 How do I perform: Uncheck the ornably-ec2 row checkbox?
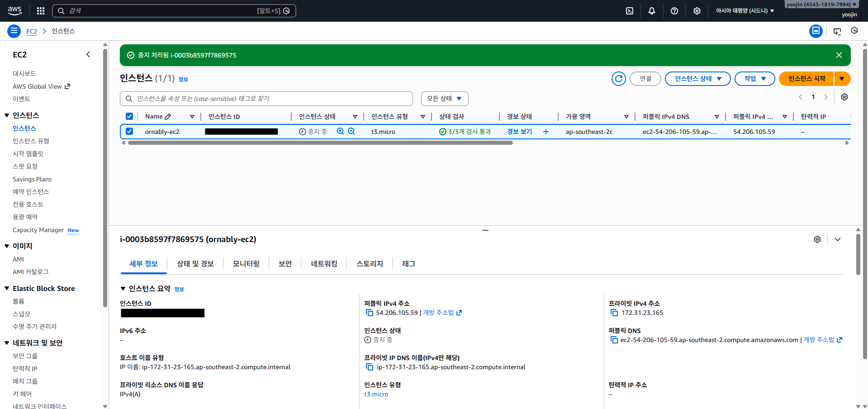[129, 131]
